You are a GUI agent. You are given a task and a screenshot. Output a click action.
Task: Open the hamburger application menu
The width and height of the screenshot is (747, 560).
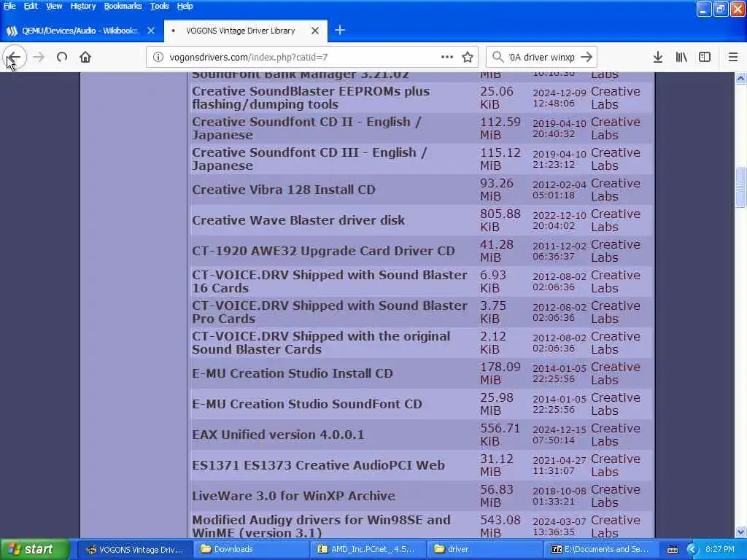coord(733,57)
